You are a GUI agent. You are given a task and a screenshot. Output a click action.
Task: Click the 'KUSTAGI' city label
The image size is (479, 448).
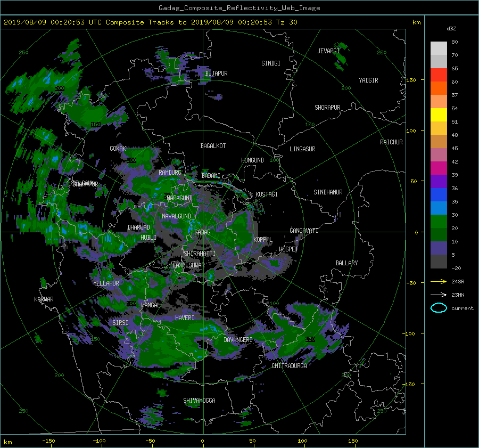pos(267,194)
